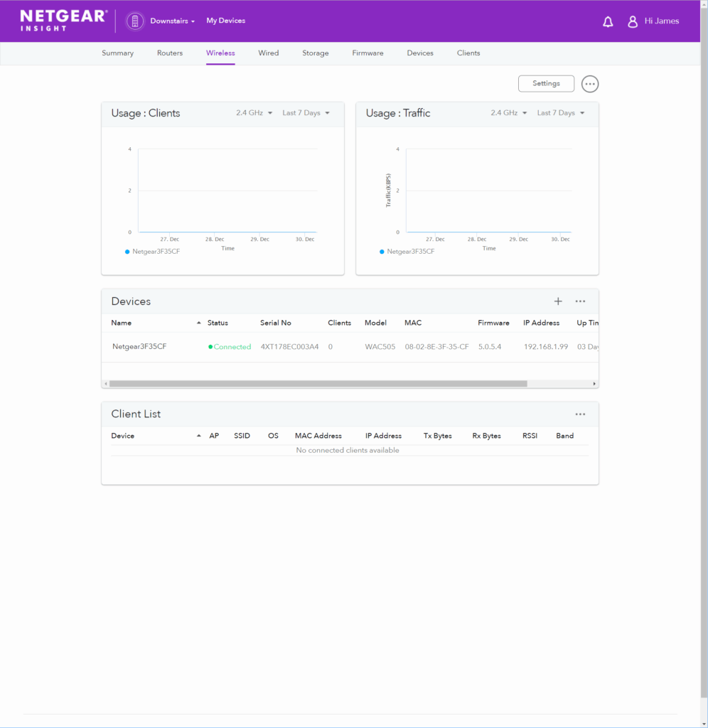Screen dimensions: 708x728
Task: Click the NETGEAR Insight logo
Action: [x=63, y=21]
